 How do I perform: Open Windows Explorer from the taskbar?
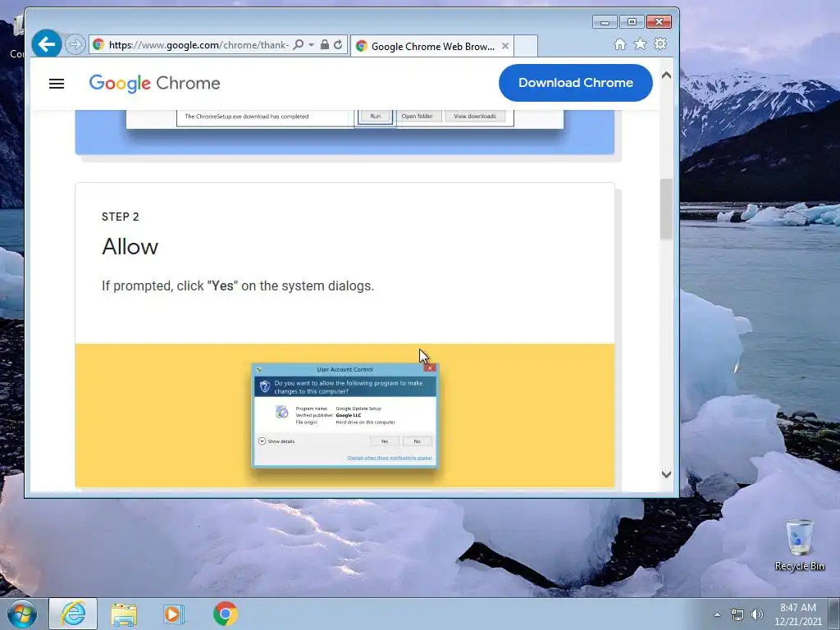point(124,614)
